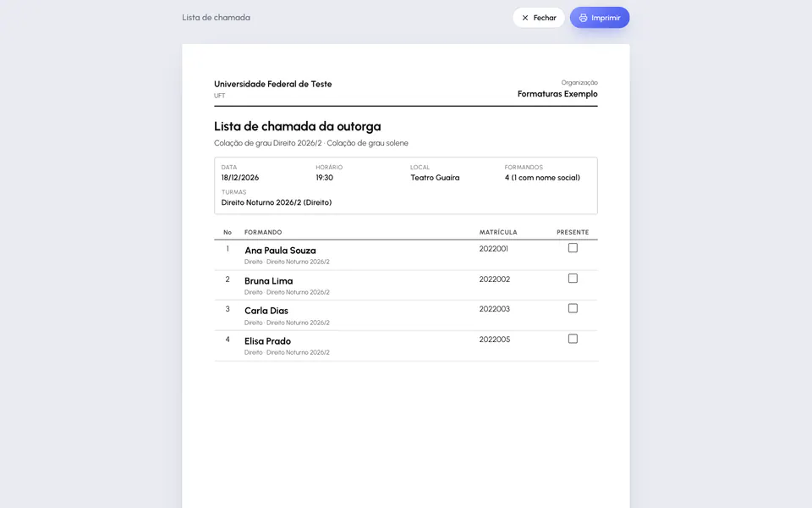Screen dimensions: 812x508
Task: Click the Formaturas Exemplo organization name
Action: (557, 94)
